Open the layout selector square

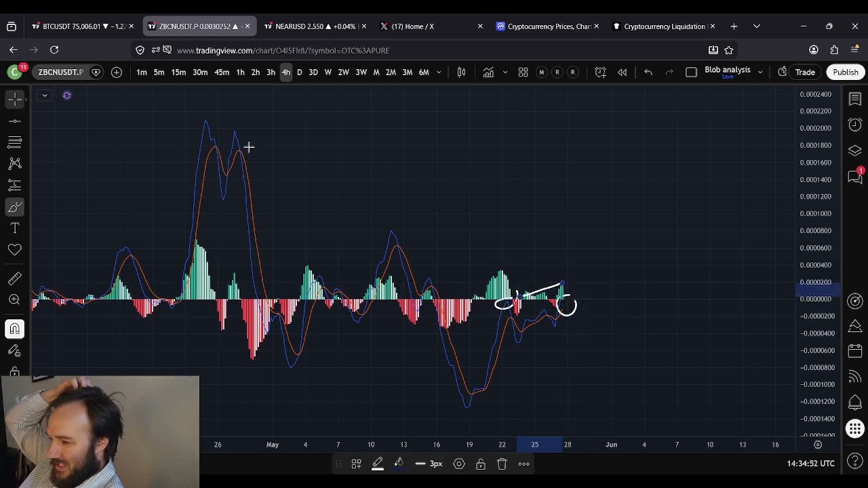coord(691,73)
